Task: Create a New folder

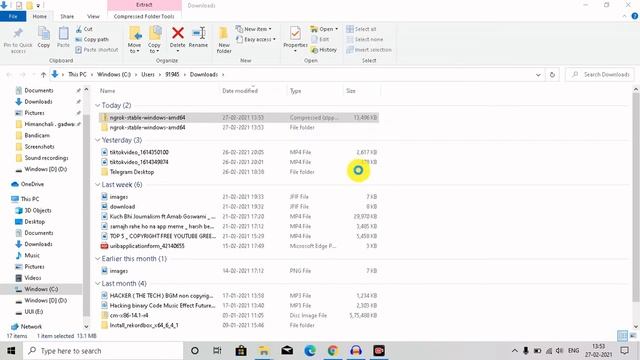Action: pos(224,40)
